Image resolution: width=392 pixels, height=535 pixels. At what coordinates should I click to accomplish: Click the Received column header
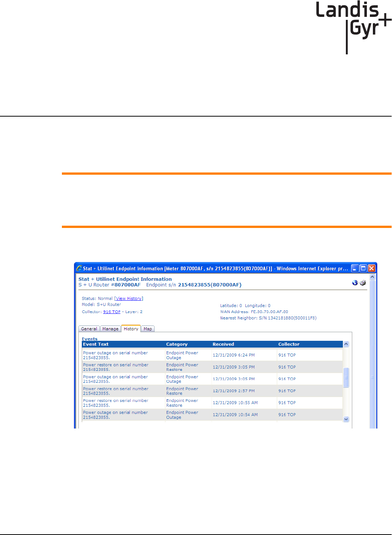[x=223, y=344]
